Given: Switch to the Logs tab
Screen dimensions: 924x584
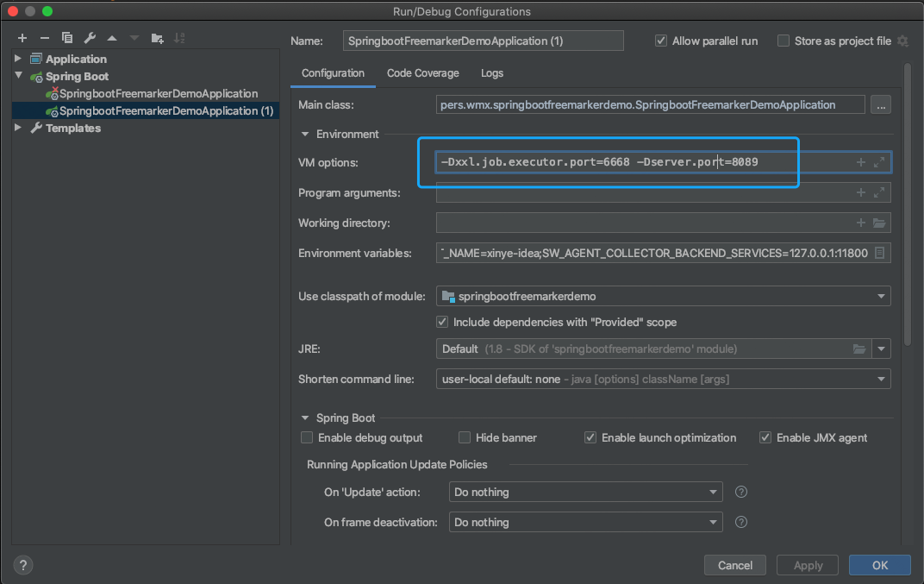Looking at the screenshot, I should [492, 73].
